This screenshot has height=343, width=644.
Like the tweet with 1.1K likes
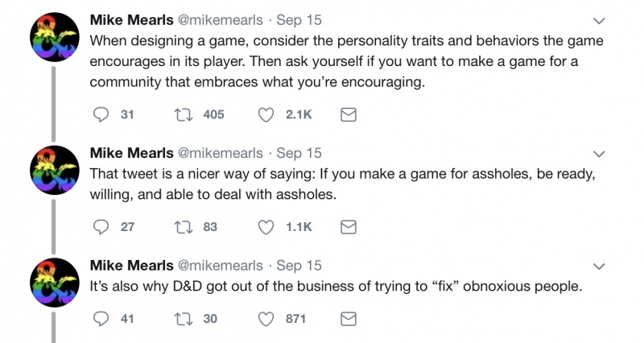click(x=266, y=227)
